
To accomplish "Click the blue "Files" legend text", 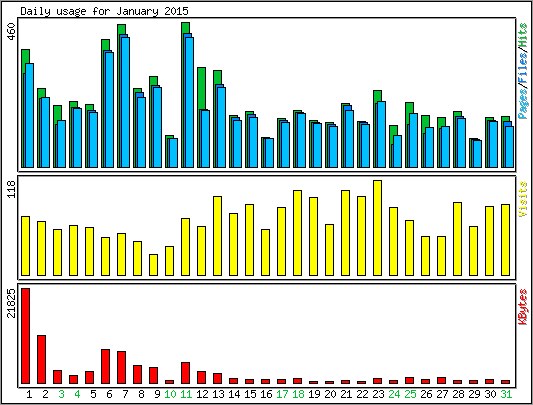I will (523, 67).
